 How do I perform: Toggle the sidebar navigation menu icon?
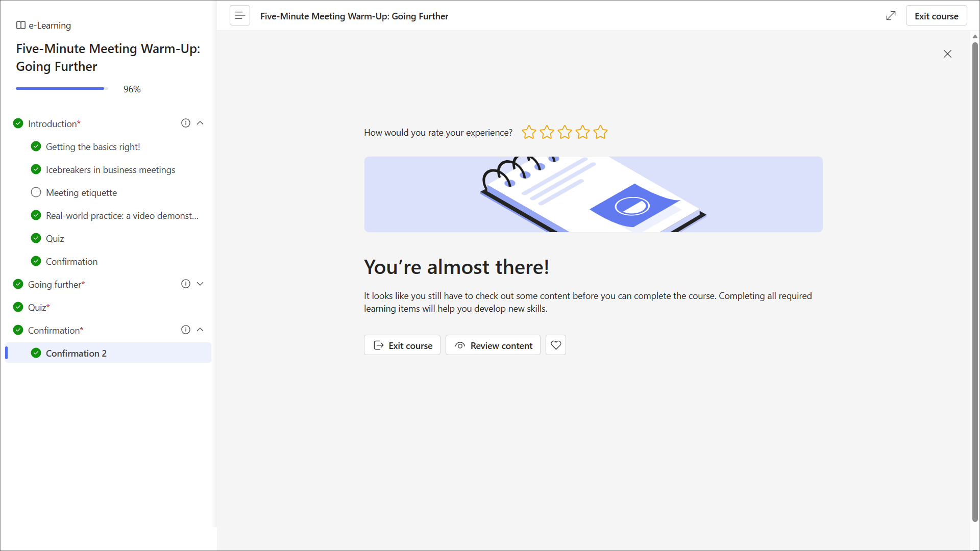[x=239, y=16]
